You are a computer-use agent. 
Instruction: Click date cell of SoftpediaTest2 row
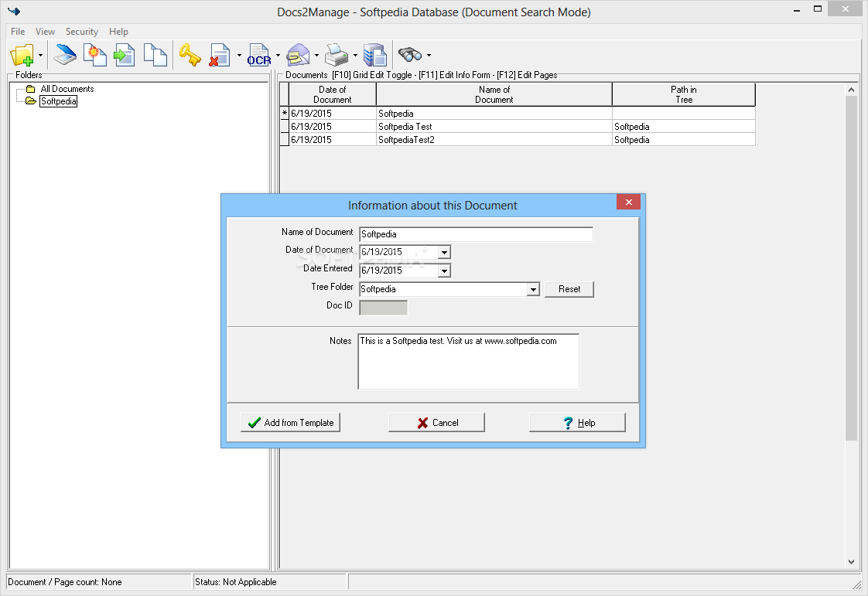point(332,140)
